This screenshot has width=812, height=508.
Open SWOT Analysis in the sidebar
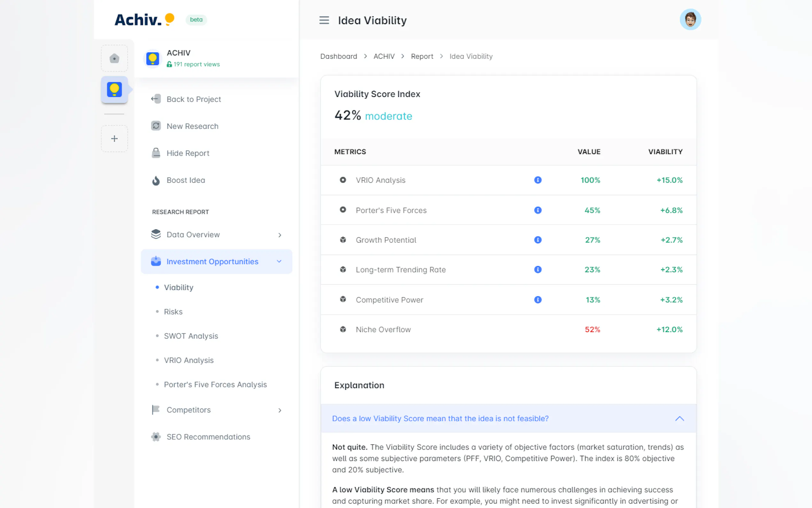click(x=191, y=336)
